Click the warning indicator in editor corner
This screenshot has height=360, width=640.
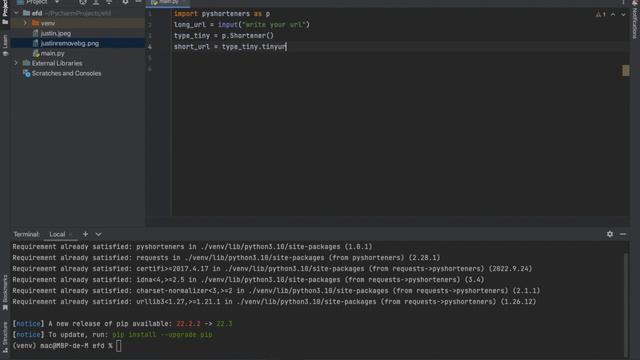600,14
